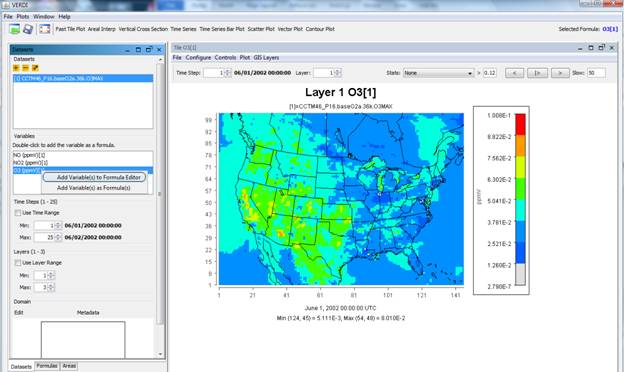Click the Slow animation speed input field
Screen dimensions: 624x372
tap(596, 73)
